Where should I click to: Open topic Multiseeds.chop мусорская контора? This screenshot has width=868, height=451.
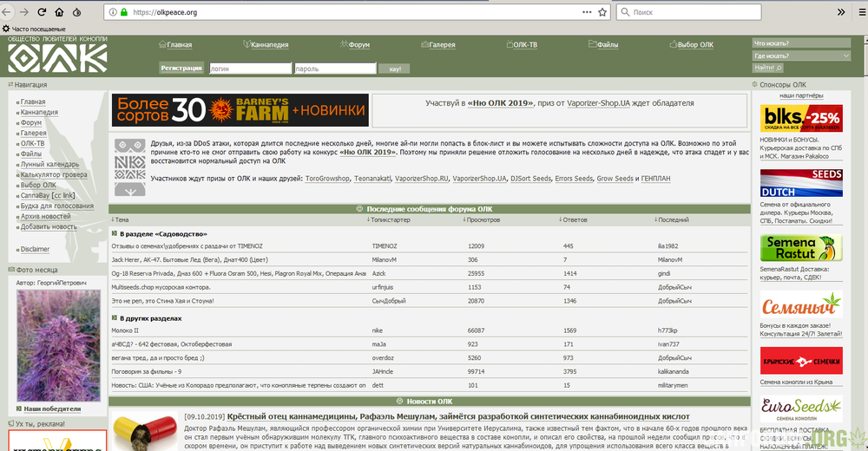tap(161, 287)
